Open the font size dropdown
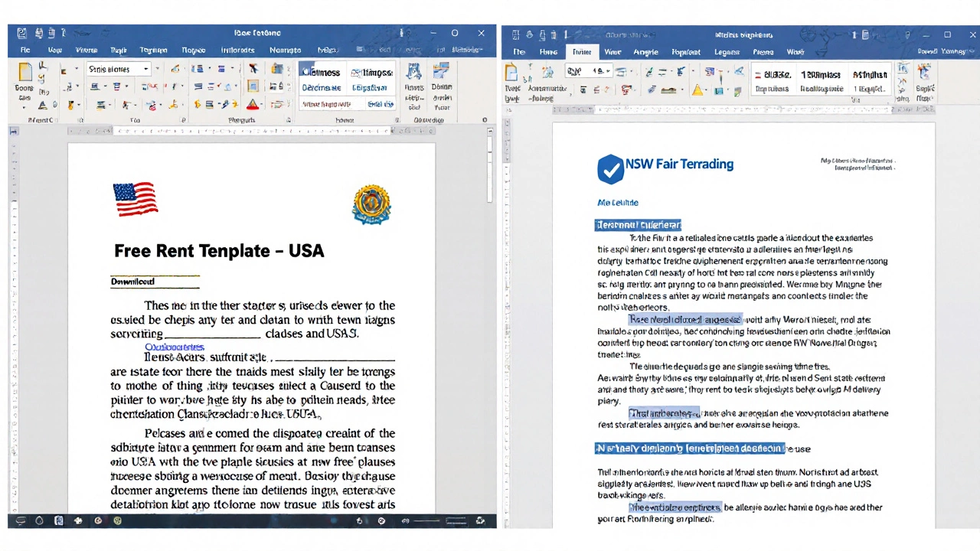980x551 pixels. click(157, 69)
